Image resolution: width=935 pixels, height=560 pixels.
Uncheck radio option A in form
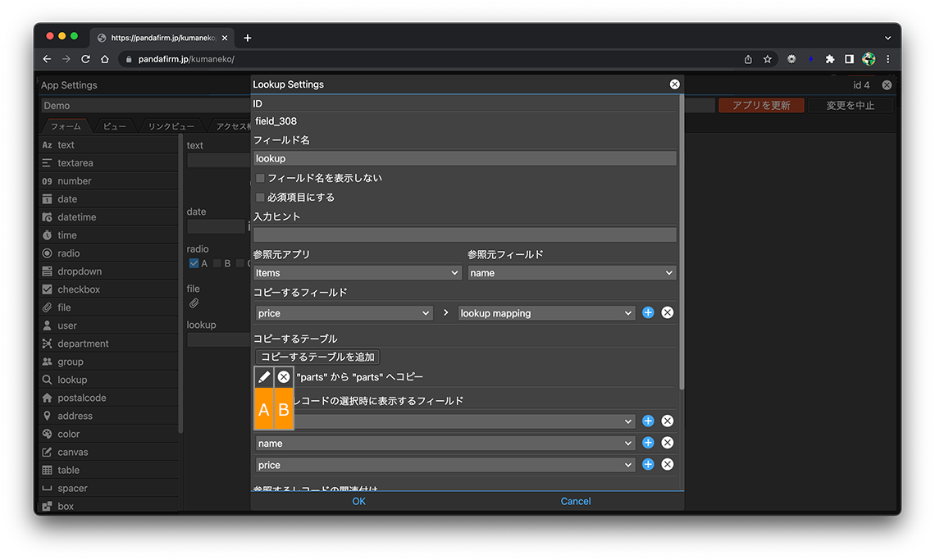click(x=194, y=263)
